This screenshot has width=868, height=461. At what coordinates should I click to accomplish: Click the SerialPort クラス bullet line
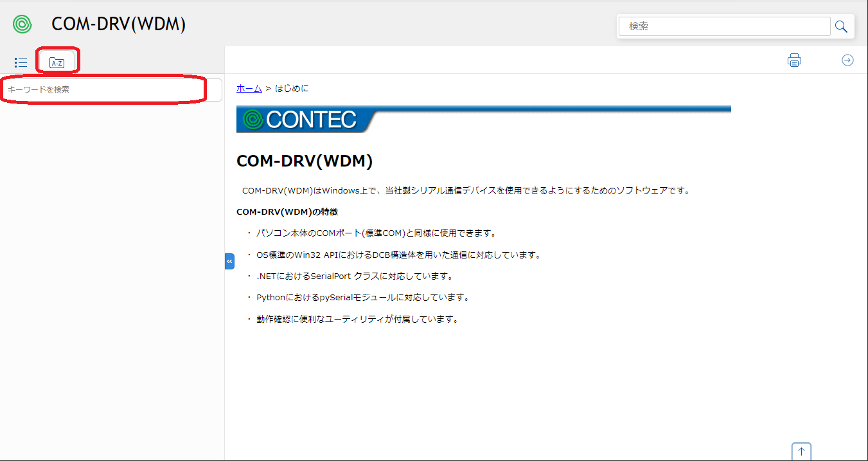pos(355,276)
